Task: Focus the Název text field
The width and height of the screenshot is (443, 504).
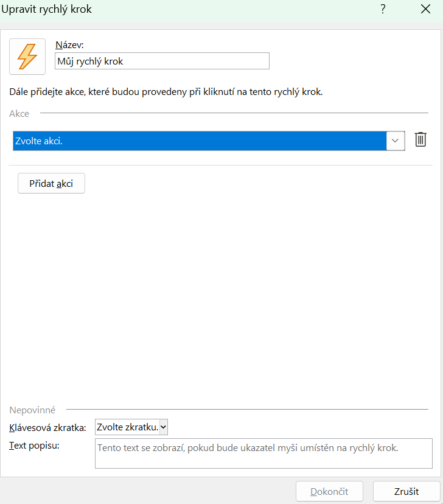Action: (162, 61)
